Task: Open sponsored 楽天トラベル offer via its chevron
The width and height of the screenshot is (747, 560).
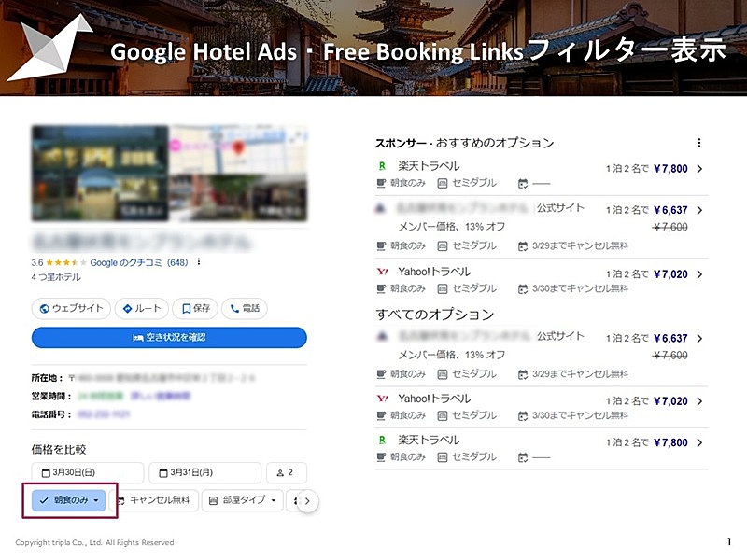Action: [x=699, y=169]
